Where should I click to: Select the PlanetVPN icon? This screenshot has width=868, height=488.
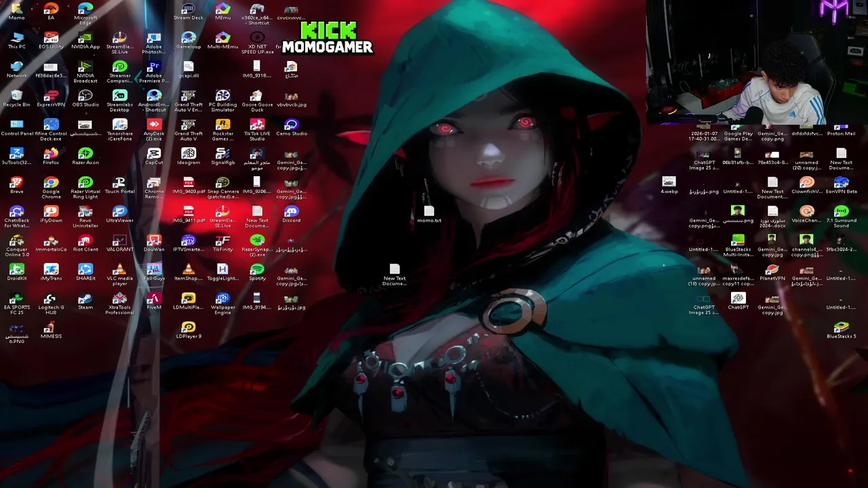tap(772, 271)
